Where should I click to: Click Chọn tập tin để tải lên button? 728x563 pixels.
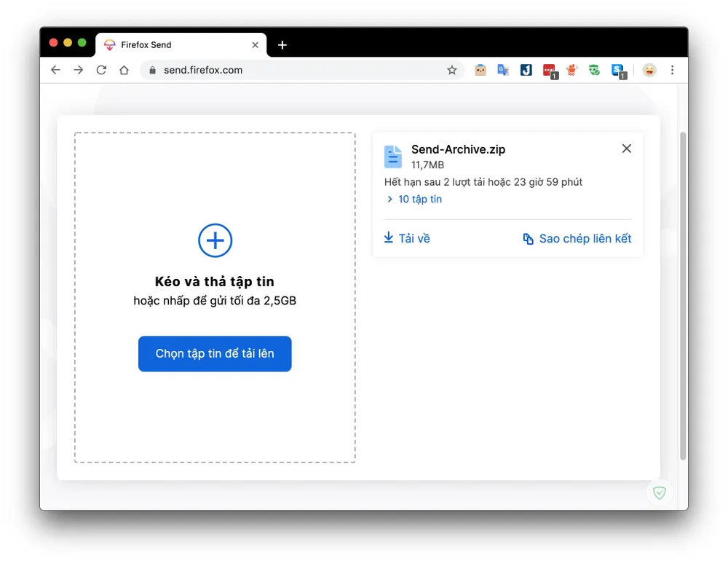point(215,354)
